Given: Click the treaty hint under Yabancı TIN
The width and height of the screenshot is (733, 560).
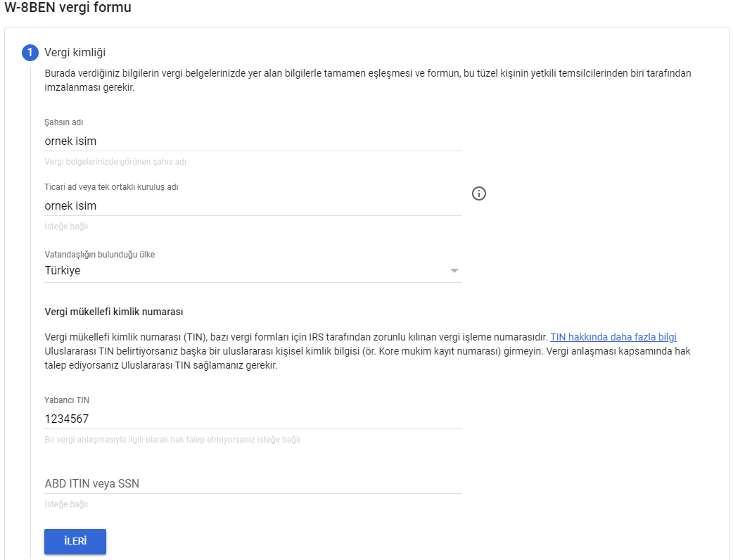Looking at the screenshot, I should pyautogui.click(x=172, y=440).
